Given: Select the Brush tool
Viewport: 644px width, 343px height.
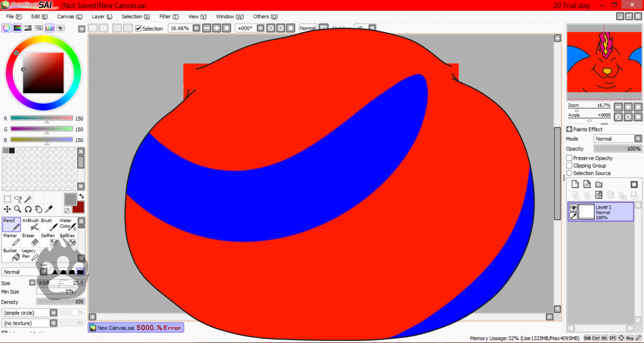Looking at the screenshot, I should coord(49,225).
